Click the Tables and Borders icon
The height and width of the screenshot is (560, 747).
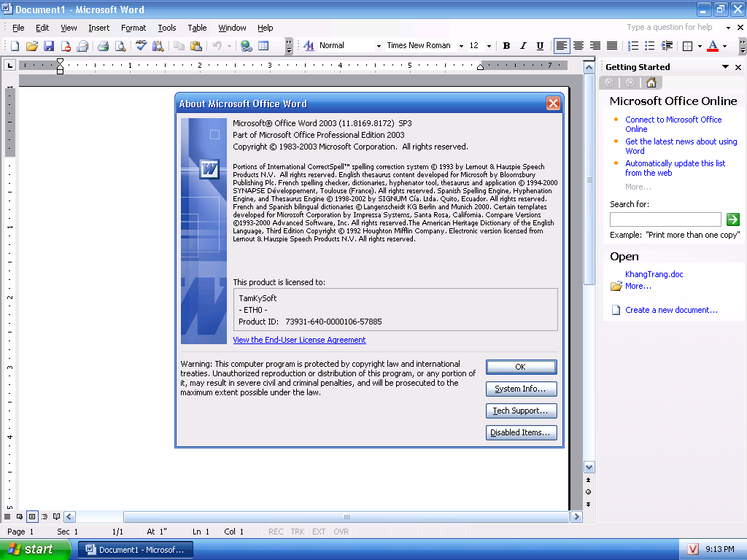[263, 46]
